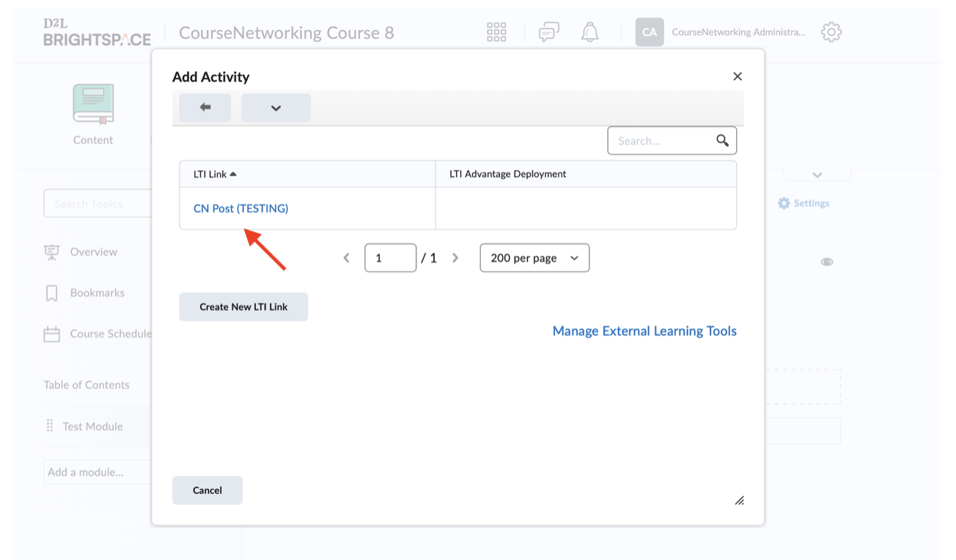Click the Content book icon
Viewport: 956px width, 560px height.
coord(93,103)
